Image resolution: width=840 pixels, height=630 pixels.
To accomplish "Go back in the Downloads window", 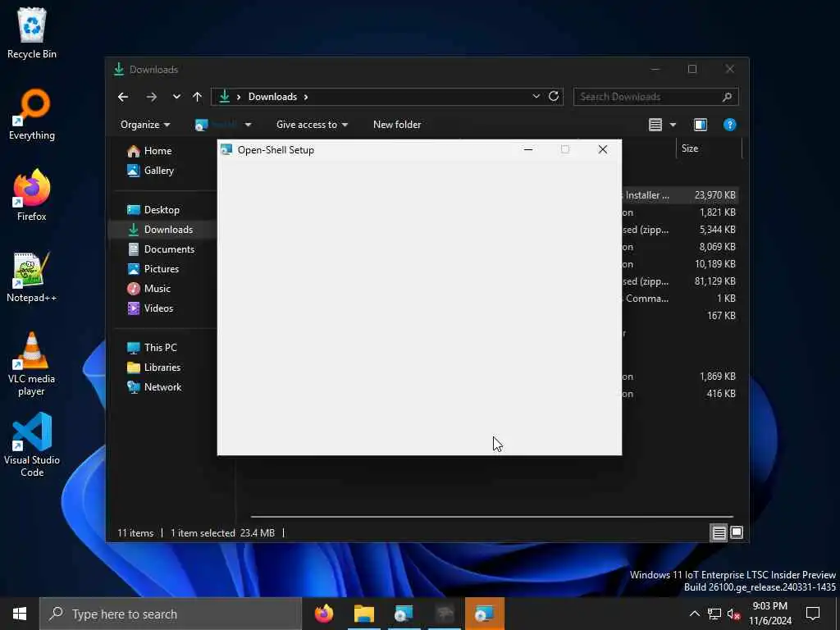I will click(x=123, y=97).
